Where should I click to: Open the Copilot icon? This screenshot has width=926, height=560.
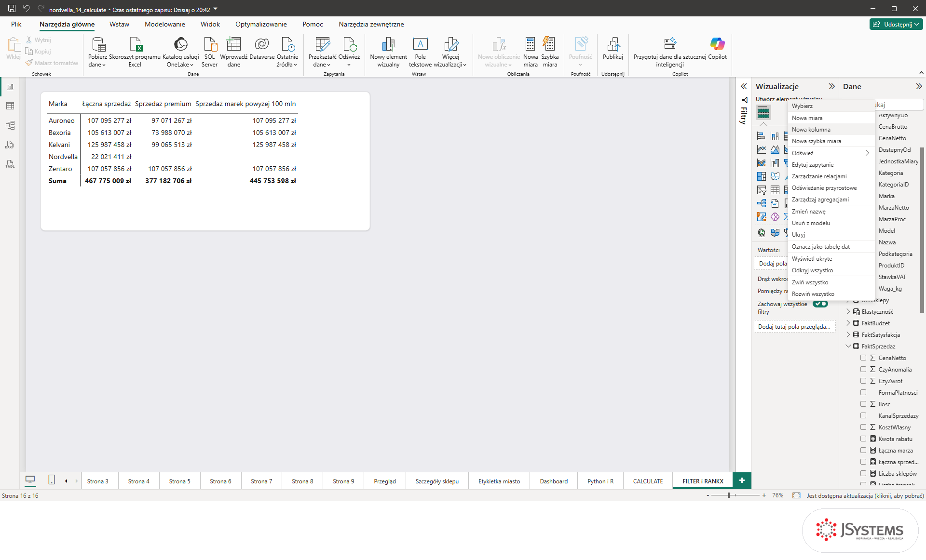click(717, 44)
